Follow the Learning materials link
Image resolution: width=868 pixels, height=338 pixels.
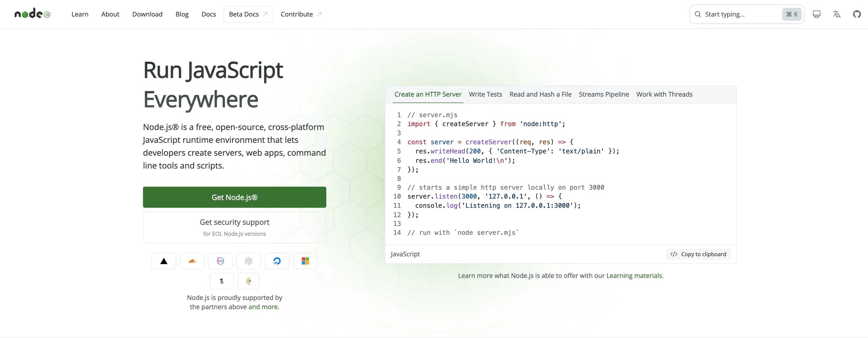pyautogui.click(x=634, y=276)
